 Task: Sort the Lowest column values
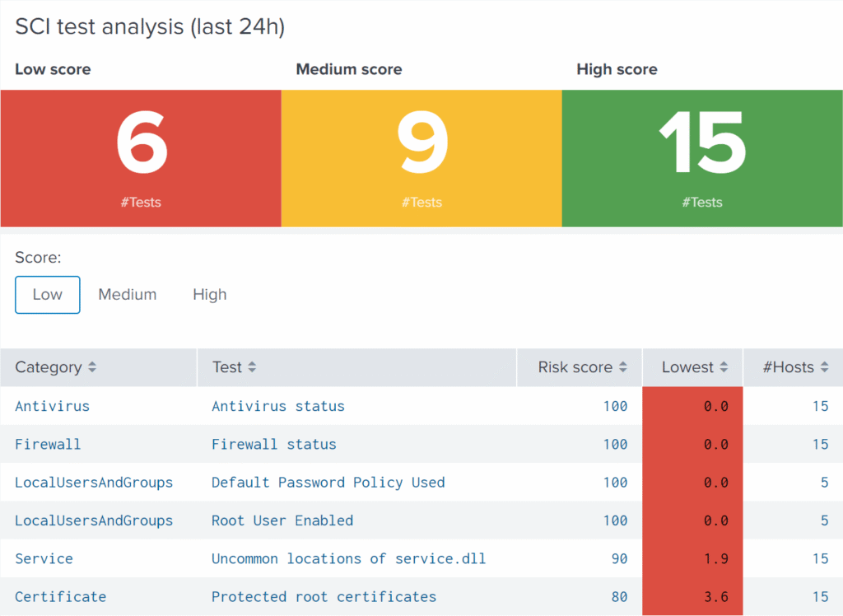(x=724, y=368)
